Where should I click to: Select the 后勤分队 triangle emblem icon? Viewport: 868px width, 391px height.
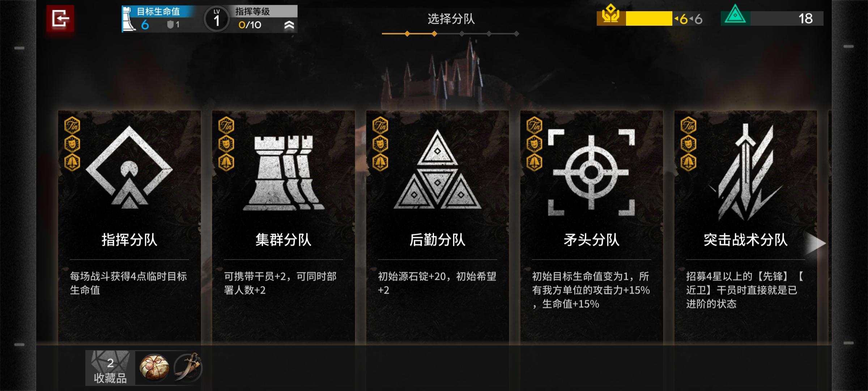coord(437,169)
